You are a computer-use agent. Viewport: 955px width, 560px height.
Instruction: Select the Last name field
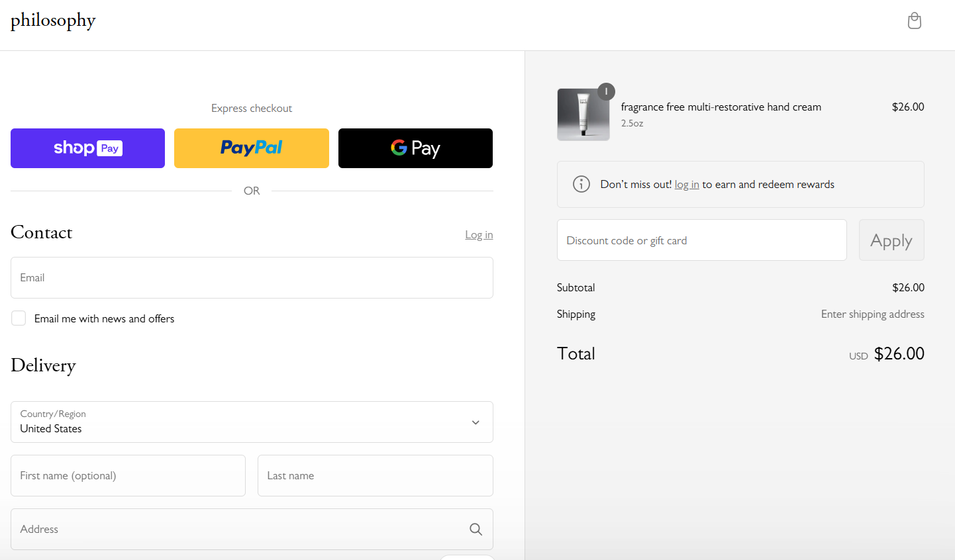click(375, 475)
